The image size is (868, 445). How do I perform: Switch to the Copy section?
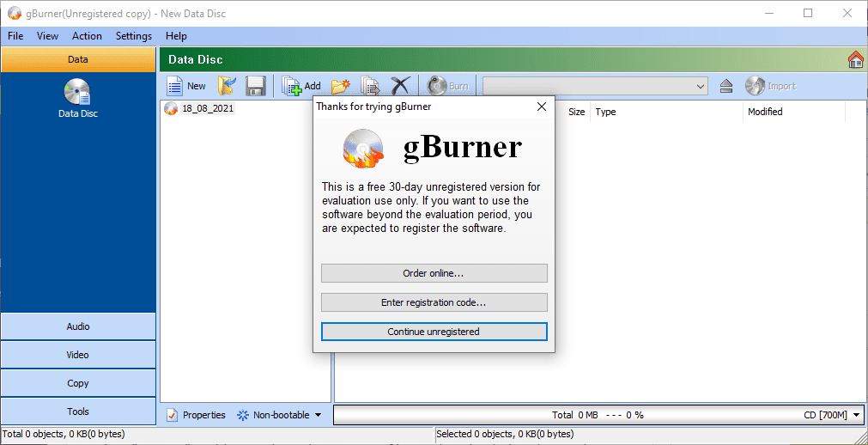pos(78,383)
